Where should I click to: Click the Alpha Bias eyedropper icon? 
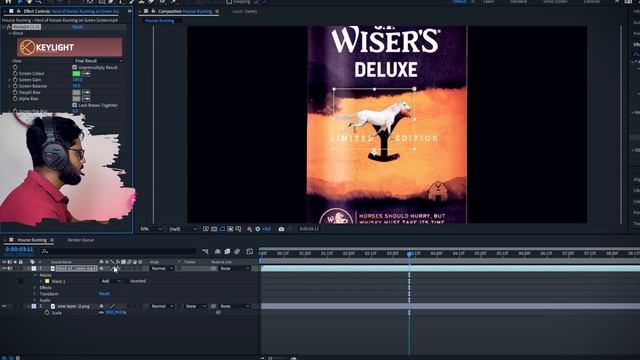coord(86,99)
